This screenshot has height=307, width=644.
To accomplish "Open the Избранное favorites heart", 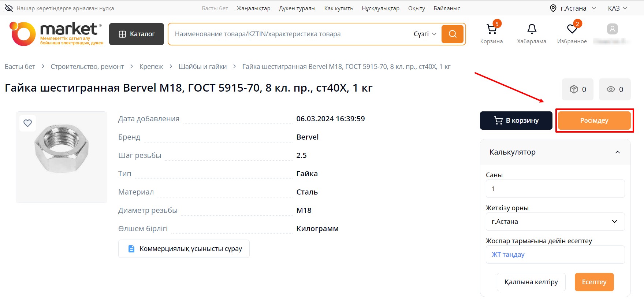I will click(572, 29).
